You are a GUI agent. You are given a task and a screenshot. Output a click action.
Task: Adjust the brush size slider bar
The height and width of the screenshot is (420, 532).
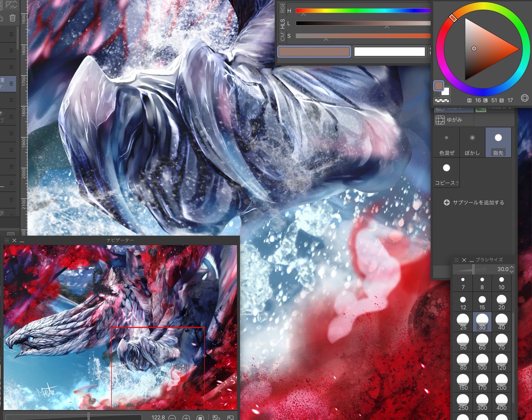click(473, 269)
